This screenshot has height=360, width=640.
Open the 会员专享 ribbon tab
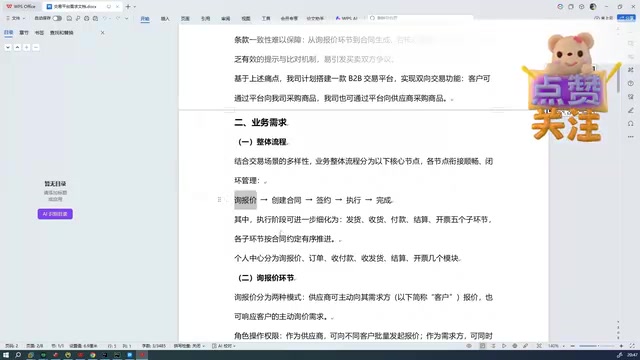click(x=289, y=19)
